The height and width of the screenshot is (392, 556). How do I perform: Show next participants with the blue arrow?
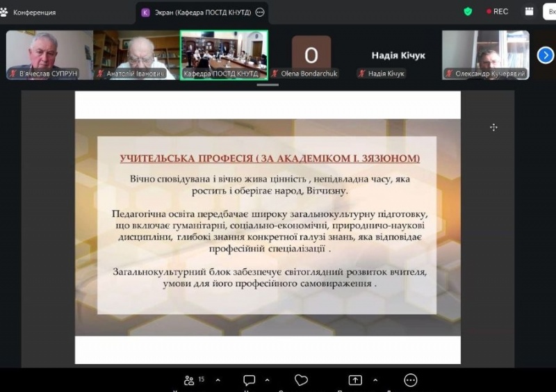(546, 54)
